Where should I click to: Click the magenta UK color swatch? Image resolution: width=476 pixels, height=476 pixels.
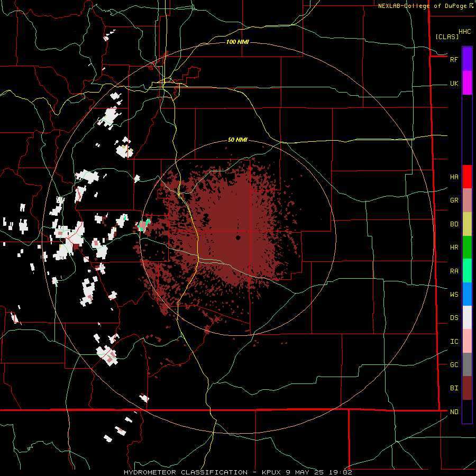point(467,83)
